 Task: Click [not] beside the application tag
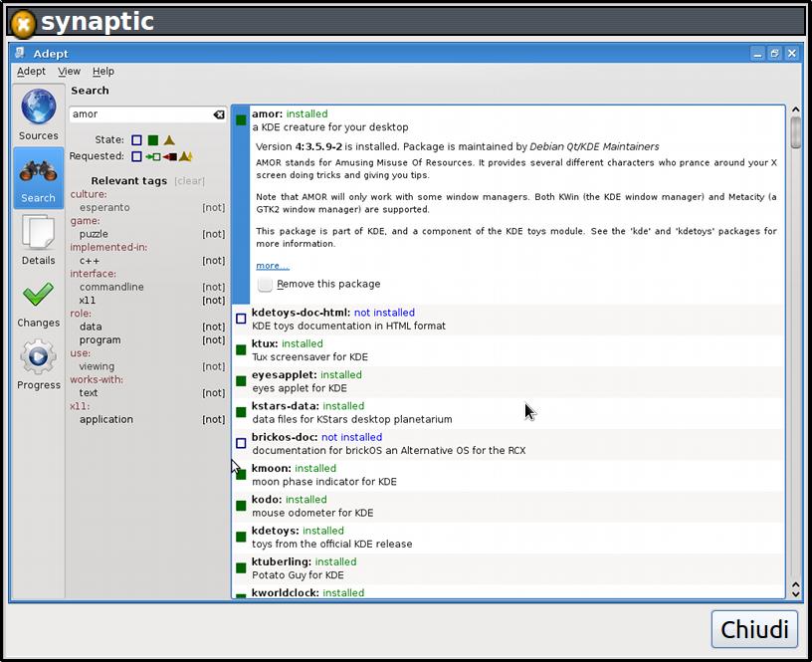tap(213, 419)
